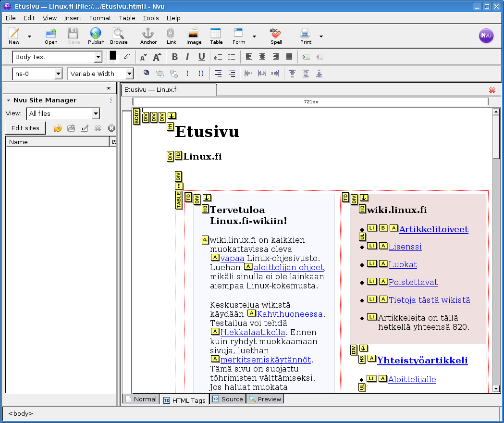
Task: Click the refresh icon in Site Manager
Action: pos(58,128)
